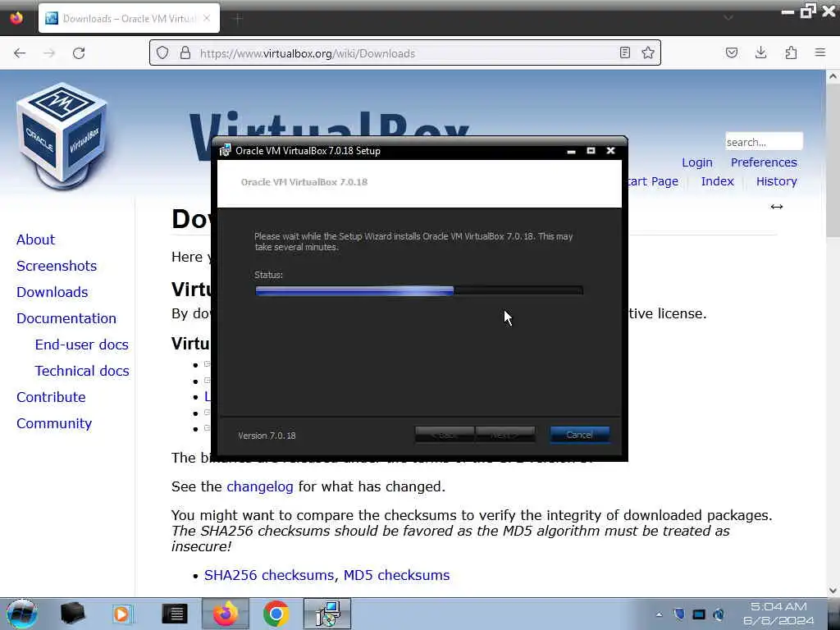Open the security shield tray icon
Image resolution: width=840 pixels, height=630 pixels.
click(678, 614)
